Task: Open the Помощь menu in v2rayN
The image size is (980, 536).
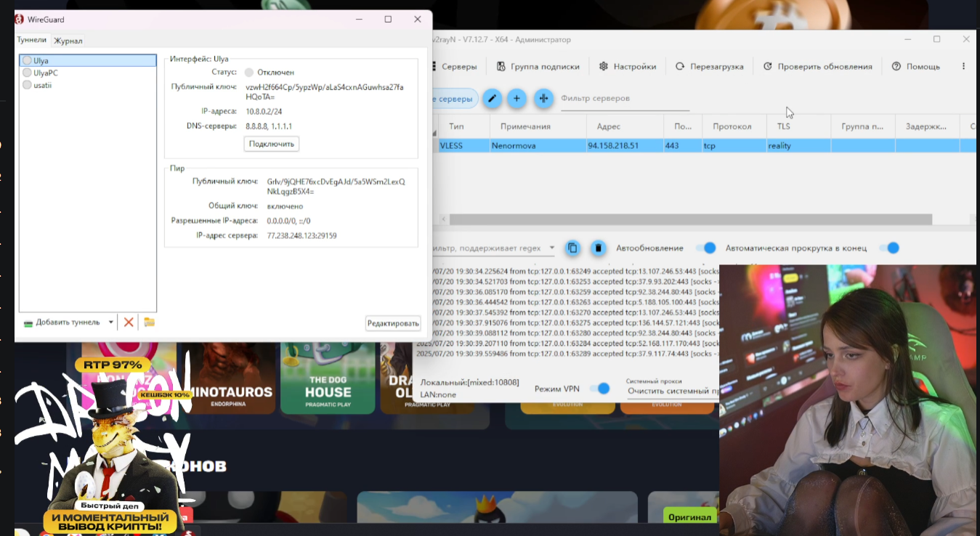Action: tap(915, 66)
